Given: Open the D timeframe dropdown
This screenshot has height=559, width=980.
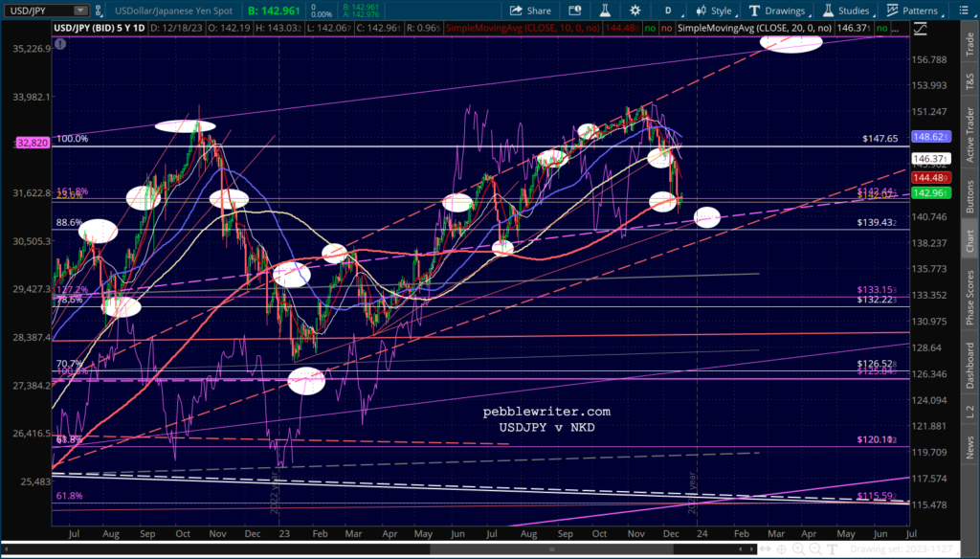Looking at the screenshot, I should (x=672, y=11).
